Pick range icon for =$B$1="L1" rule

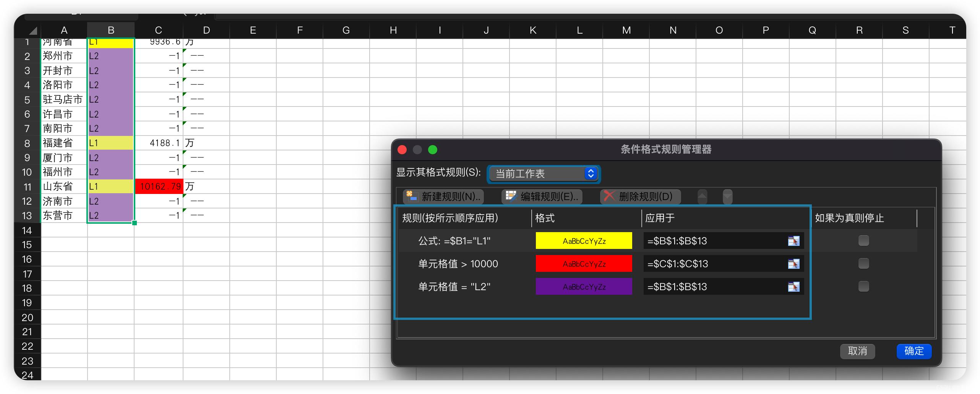tap(793, 241)
